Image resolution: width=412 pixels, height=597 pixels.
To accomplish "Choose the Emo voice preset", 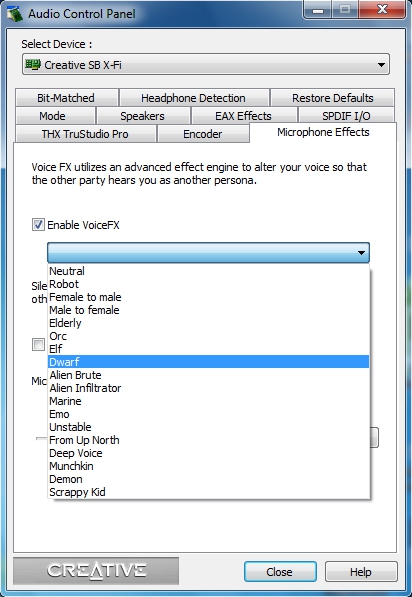I will click(x=209, y=414).
